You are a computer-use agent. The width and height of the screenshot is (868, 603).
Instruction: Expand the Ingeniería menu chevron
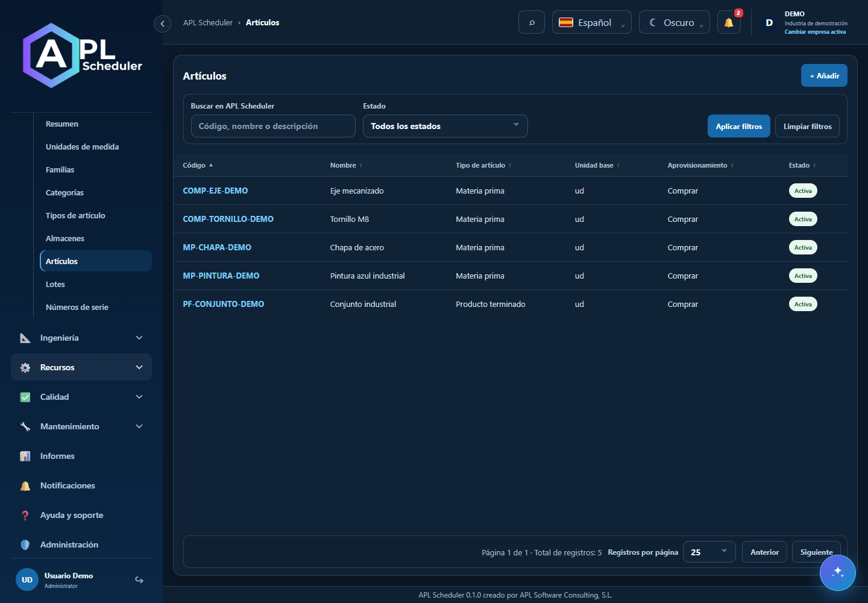139,338
